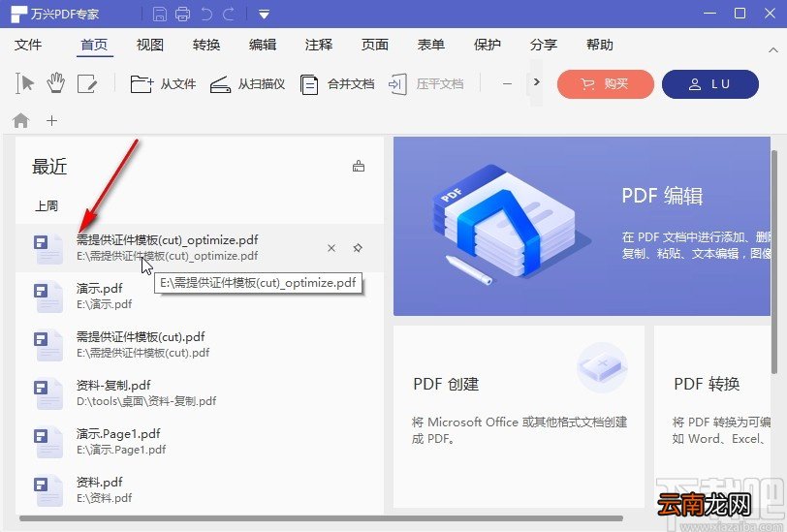
Task: Switch to the 页面 tab
Action: click(x=375, y=45)
